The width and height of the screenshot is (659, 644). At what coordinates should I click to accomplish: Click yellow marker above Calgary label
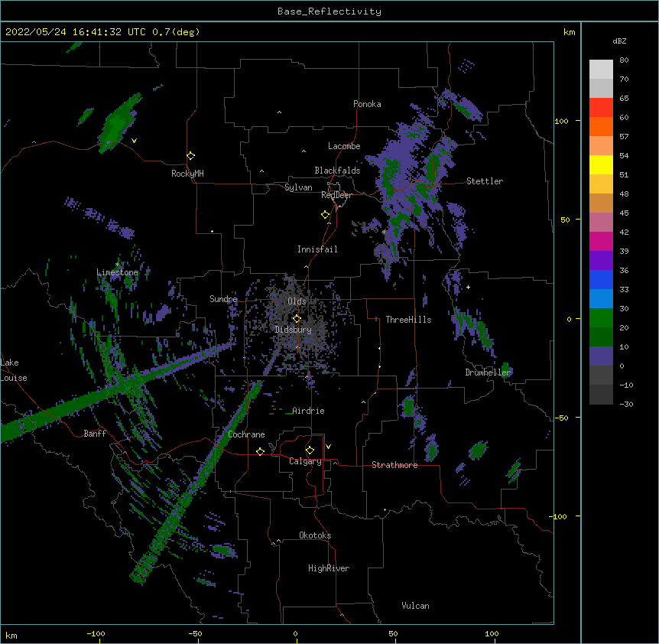coord(310,450)
